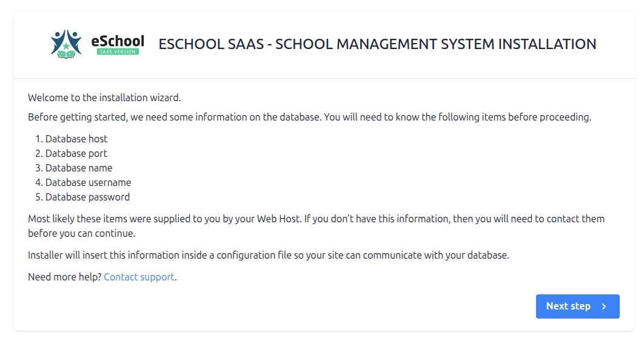Click the welcome to installation wizard text
644x341 pixels.
[x=104, y=98]
